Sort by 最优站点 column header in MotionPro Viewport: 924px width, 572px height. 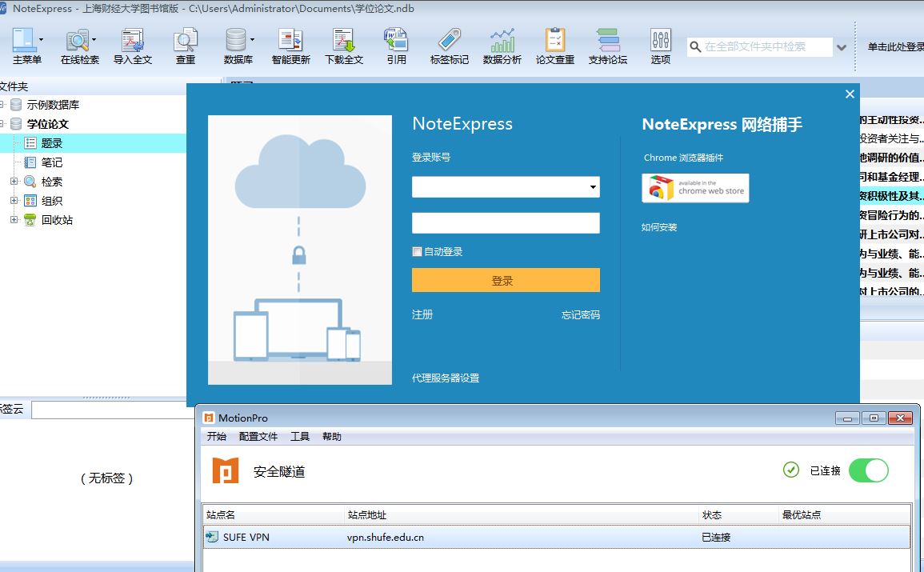click(x=844, y=515)
